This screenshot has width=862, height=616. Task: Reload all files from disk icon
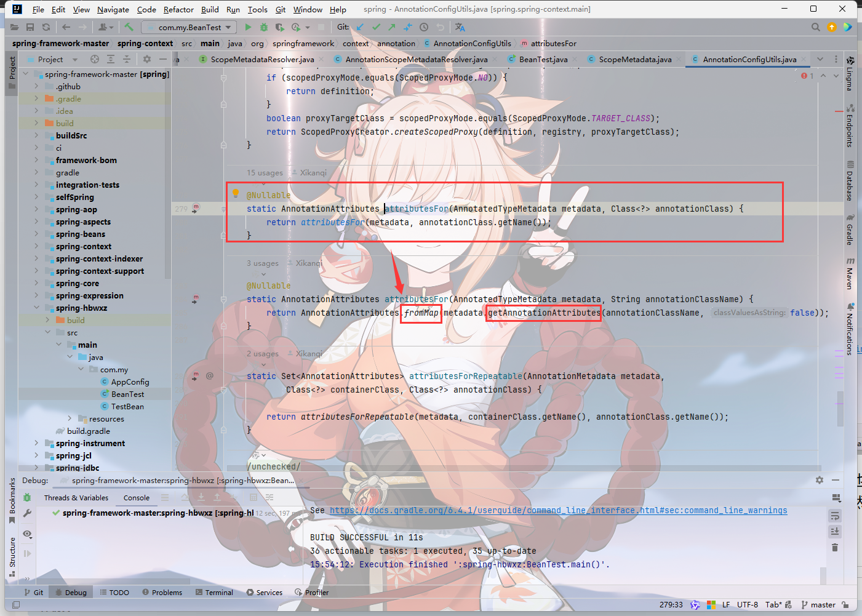coord(46,27)
